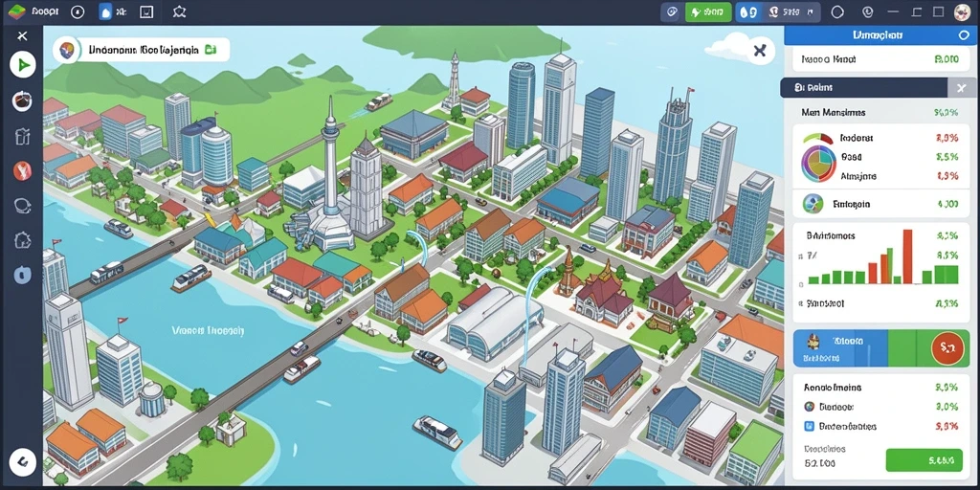Click the red coin circle on the banner
Screen dimensions: 980x490
tap(947, 348)
